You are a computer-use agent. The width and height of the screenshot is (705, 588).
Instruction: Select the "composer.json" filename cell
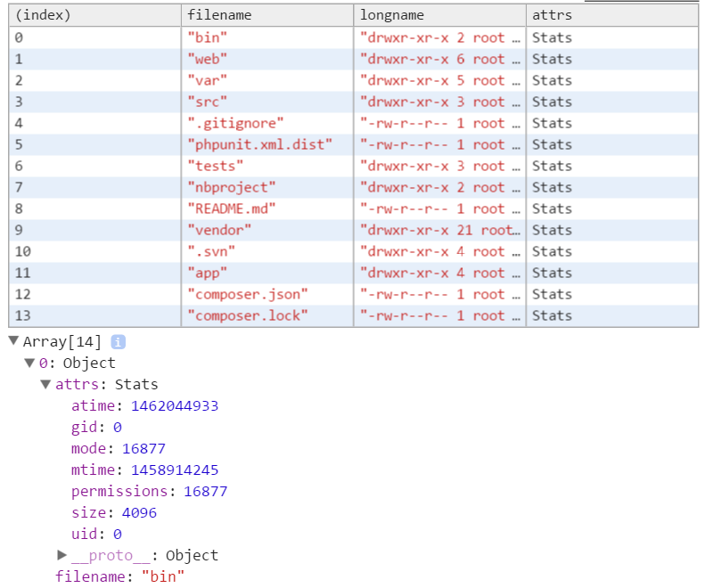(x=267, y=295)
